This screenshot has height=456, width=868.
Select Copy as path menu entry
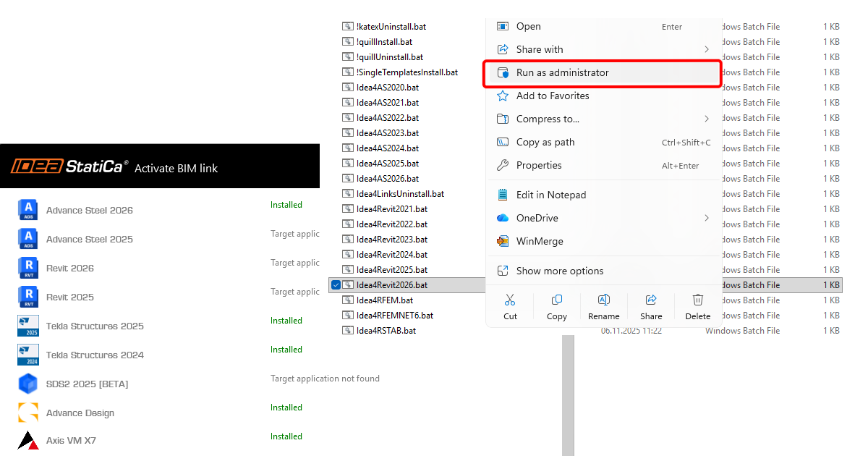[x=604, y=142]
